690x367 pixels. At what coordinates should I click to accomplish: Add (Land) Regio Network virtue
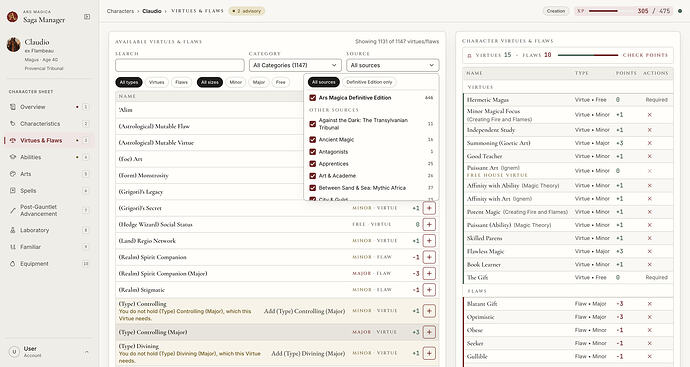tap(429, 241)
